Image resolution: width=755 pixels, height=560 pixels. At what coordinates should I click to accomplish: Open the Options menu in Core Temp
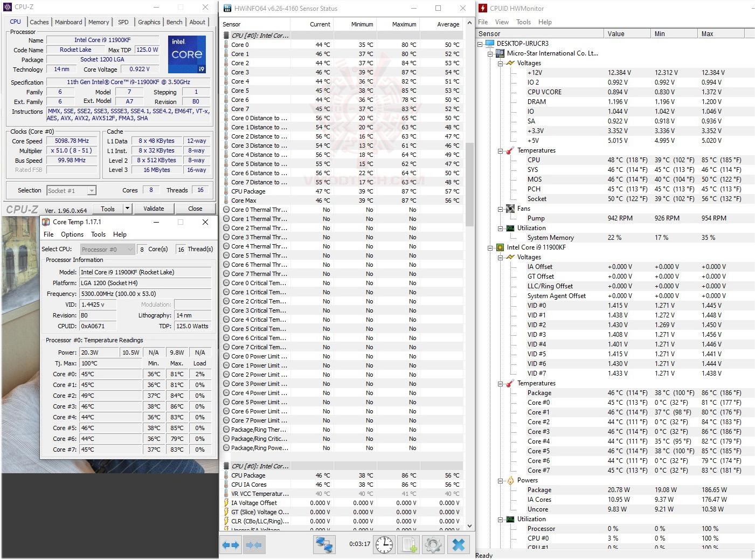(72, 234)
